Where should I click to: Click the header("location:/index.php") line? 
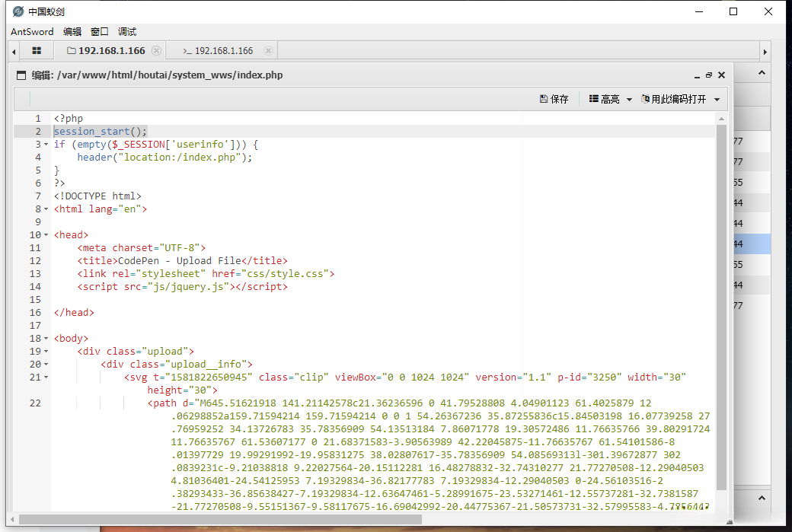(164, 157)
